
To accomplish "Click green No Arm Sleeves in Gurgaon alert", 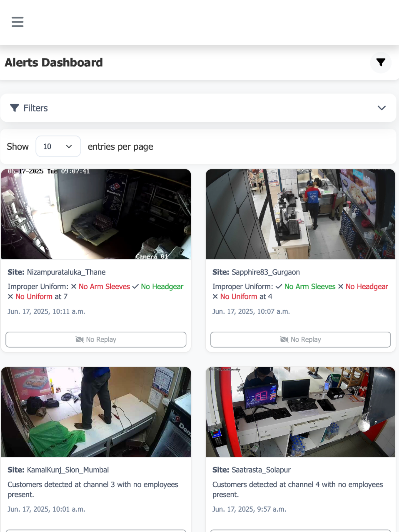I will pyautogui.click(x=310, y=287).
